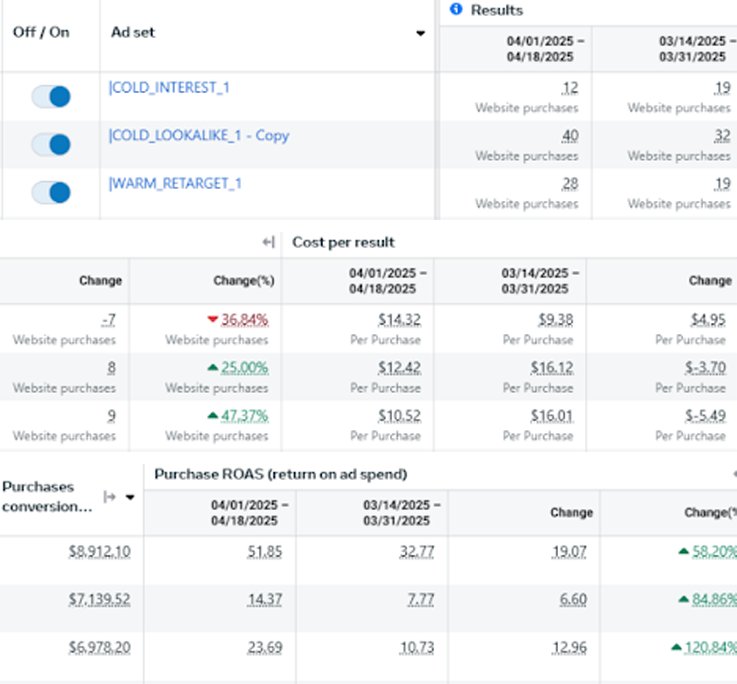The width and height of the screenshot is (737, 684).
Task: Turn off the COLD_INTEREST_1 ad set toggle
Action: click(51, 96)
